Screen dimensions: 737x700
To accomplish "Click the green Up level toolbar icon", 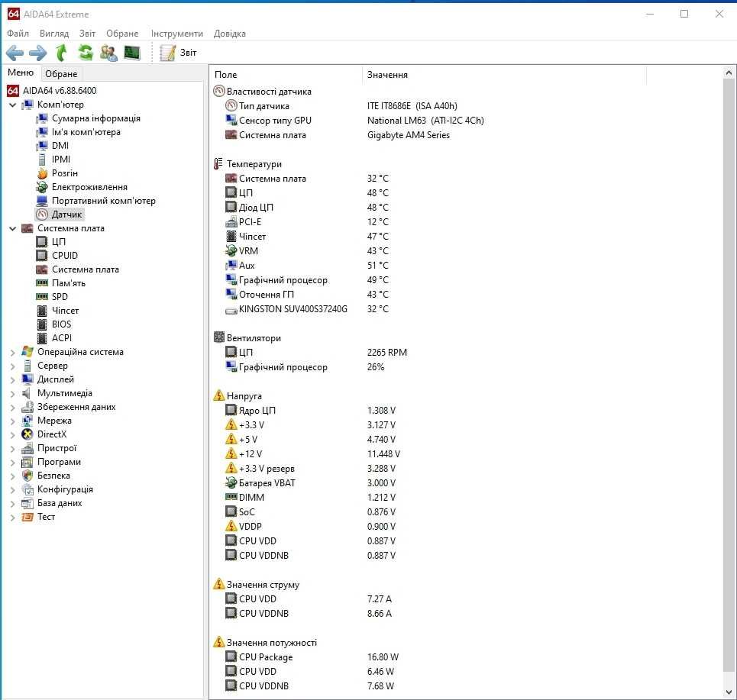I will (x=62, y=53).
